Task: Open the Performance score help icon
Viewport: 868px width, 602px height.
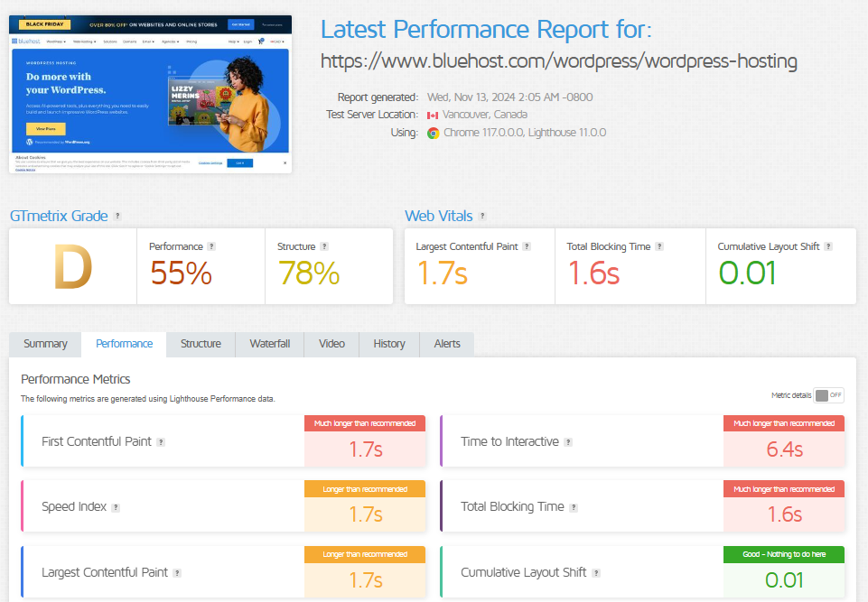Action: [211, 246]
